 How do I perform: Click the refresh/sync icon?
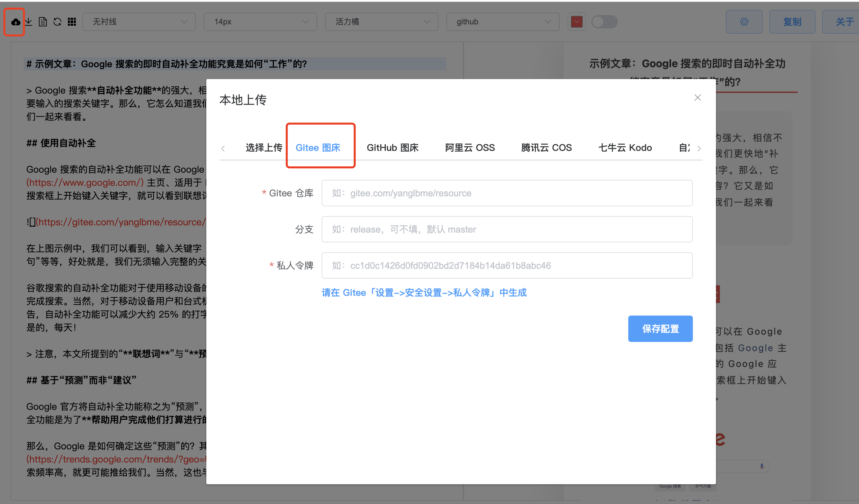[57, 21]
